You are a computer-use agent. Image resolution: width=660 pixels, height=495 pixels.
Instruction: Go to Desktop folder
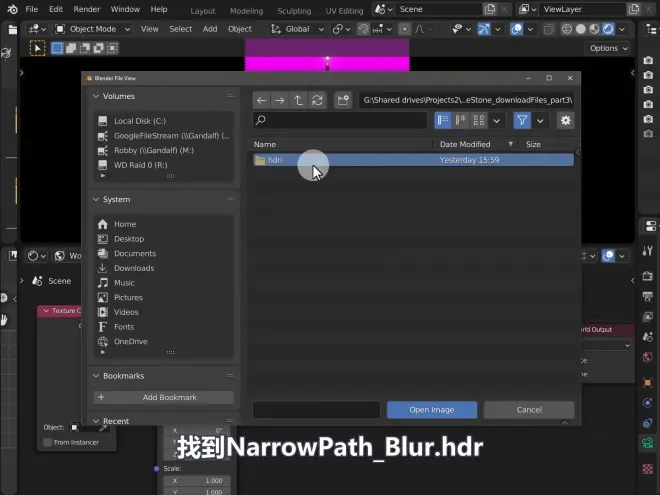(164, 239)
